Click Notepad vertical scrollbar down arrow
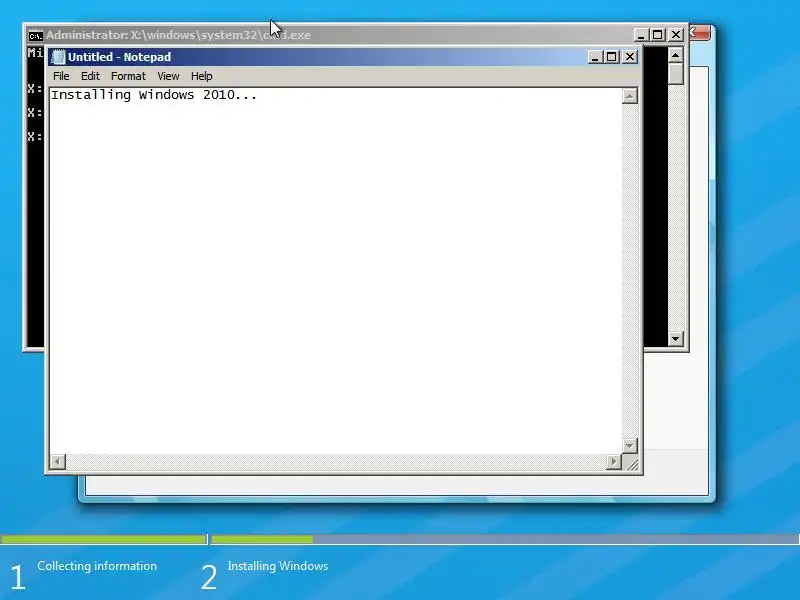This screenshot has height=600, width=800. (630, 445)
